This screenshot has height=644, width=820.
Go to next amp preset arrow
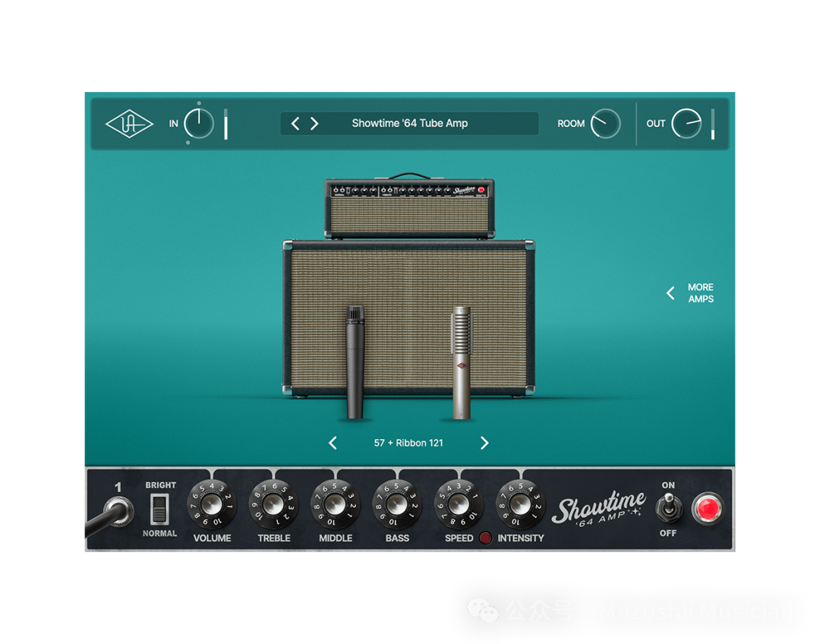(314, 124)
